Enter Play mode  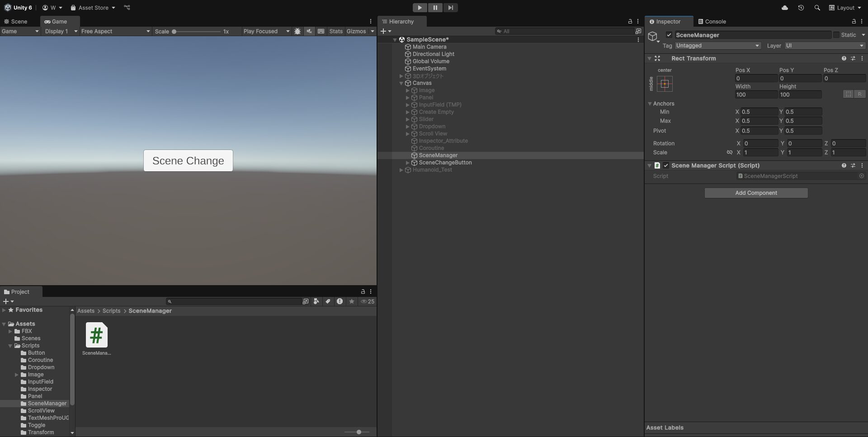pos(420,8)
